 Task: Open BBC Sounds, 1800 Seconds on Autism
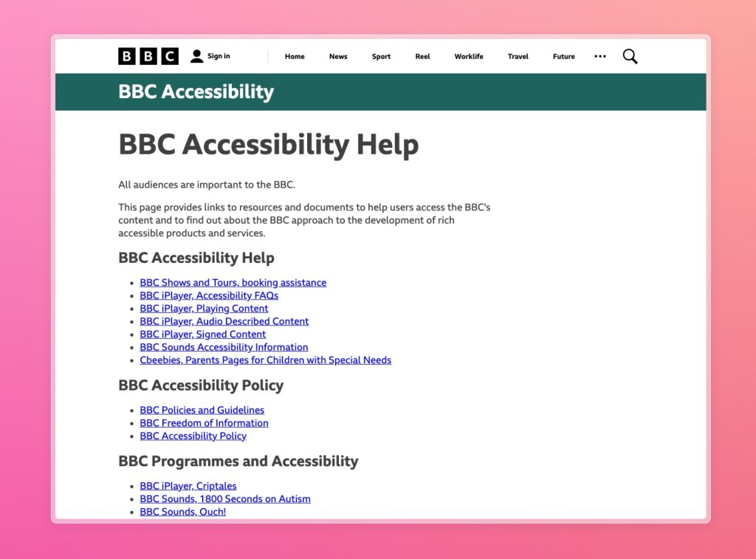click(225, 498)
